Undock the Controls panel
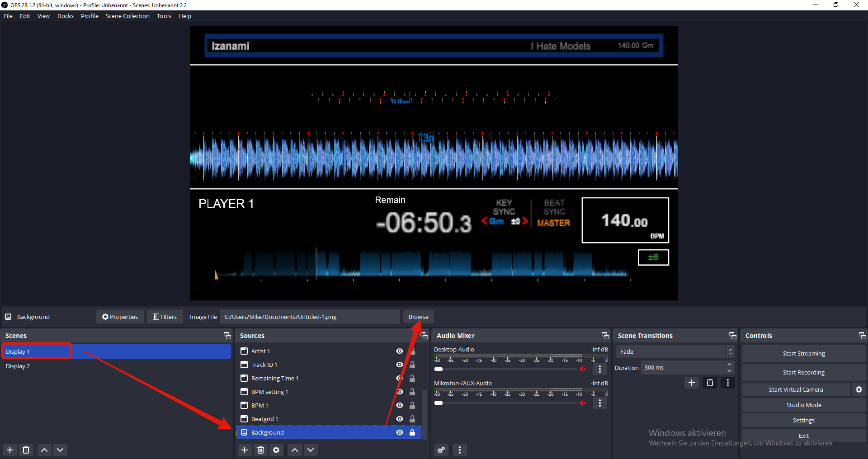 tap(862, 336)
